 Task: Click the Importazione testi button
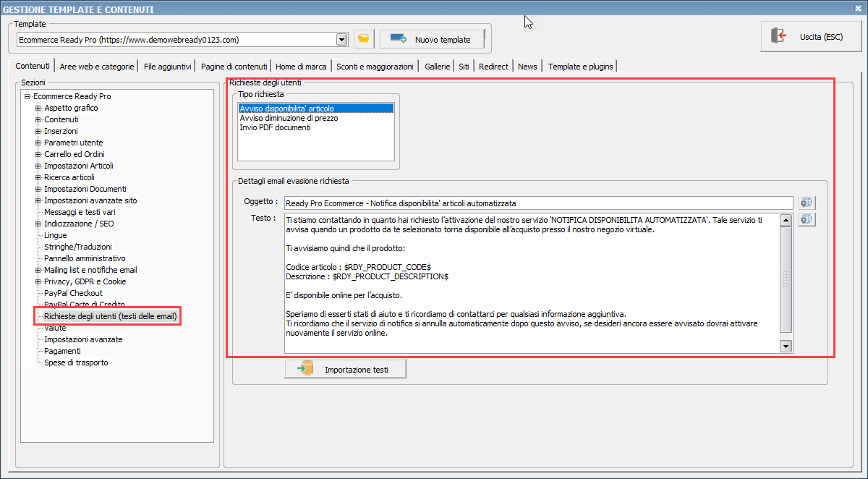point(345,369)
